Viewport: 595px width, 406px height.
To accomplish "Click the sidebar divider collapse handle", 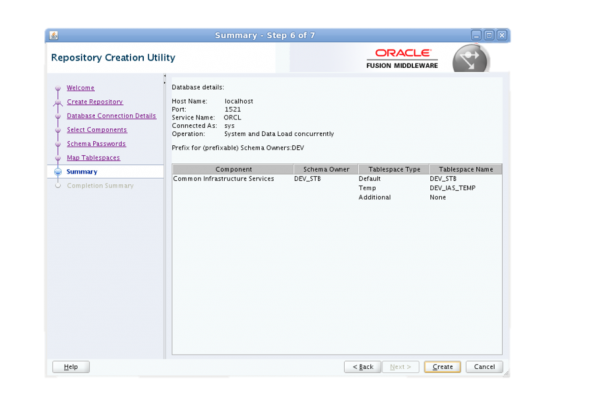I will click(x=165, y=79).
